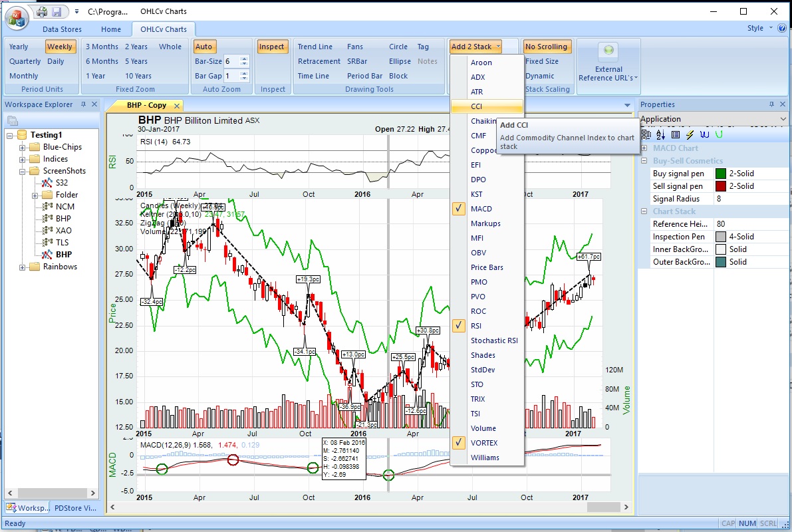The width and height of the screenshot is (792, 532).
Task: Click the Inspect button in ribbon
Action: point(272,47)
